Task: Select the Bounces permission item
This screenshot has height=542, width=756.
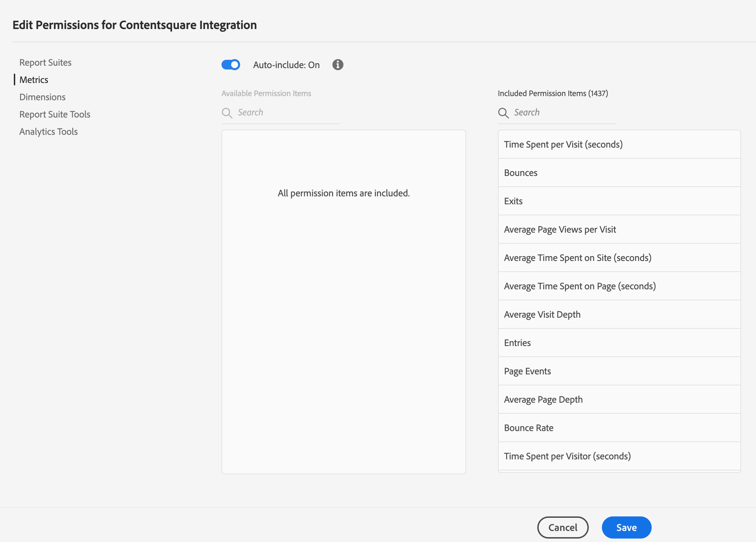Action: coord(619,173)
